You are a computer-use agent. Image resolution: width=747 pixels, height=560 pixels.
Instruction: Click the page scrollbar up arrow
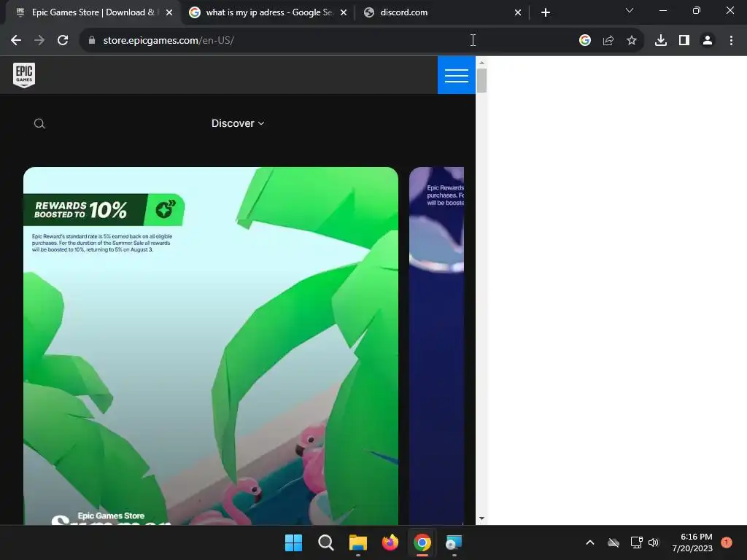(x=481, y=63)
